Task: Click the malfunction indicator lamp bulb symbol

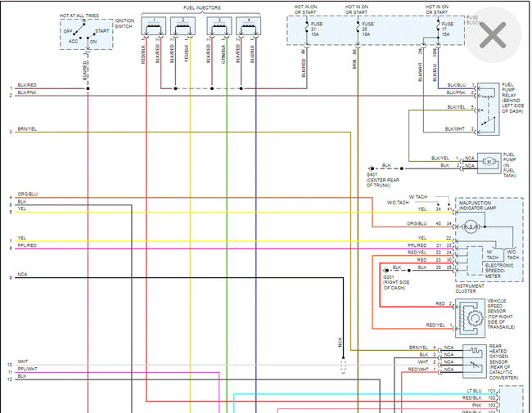Action: tap(471, 227)
